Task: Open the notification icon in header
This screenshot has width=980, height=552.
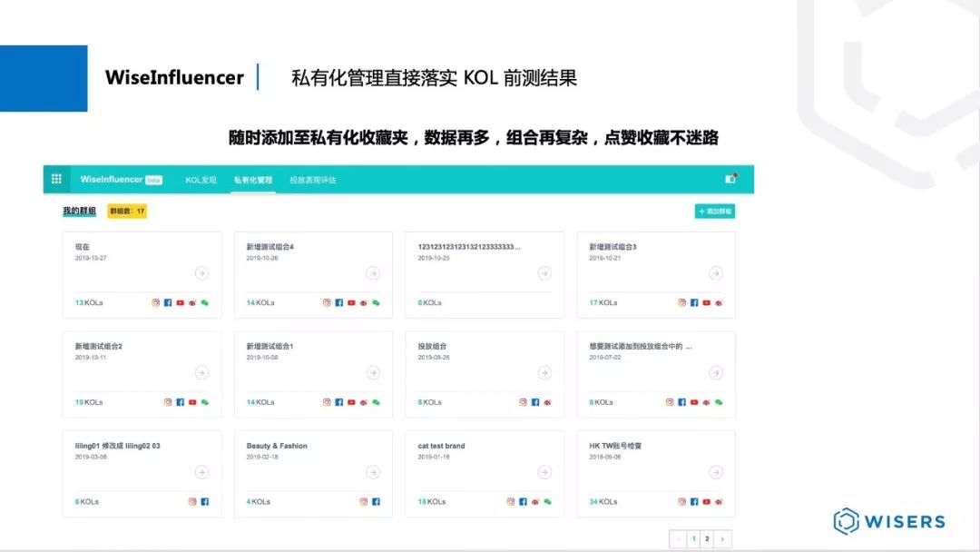Action: tap(730, 179)
